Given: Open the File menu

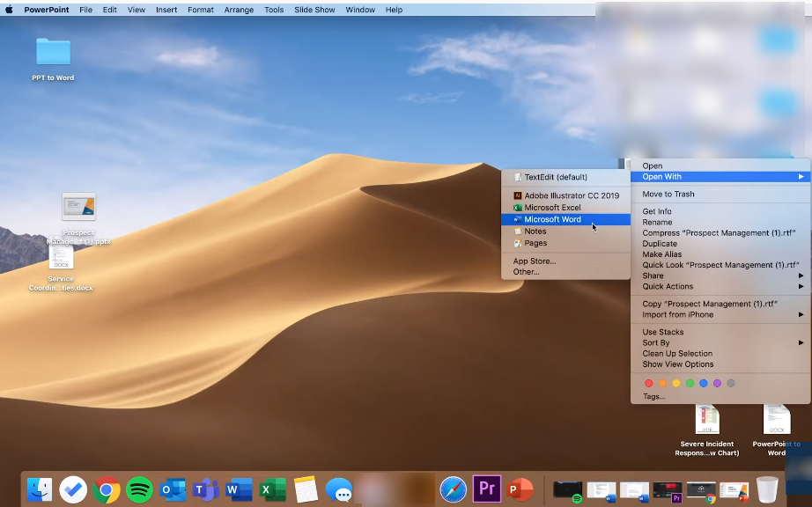Looking at the screenshot, I should click(x=85, y=10).
